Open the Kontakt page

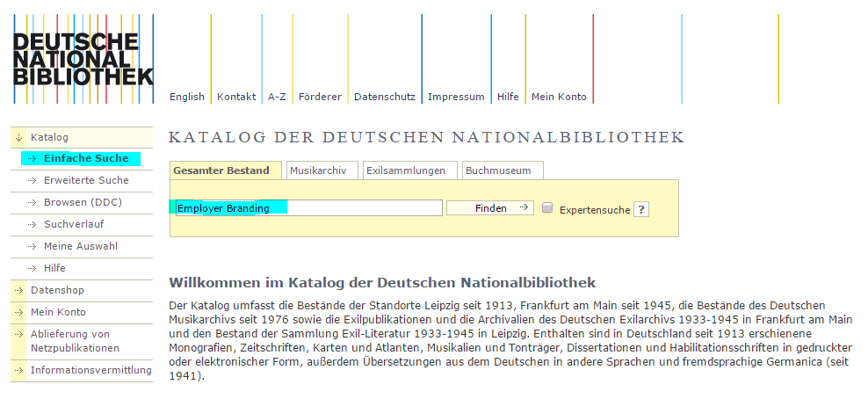236,97
